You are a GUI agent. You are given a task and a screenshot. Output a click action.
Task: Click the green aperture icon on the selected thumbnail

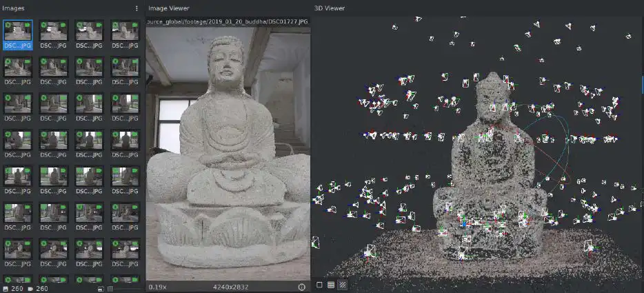(8, 25)
